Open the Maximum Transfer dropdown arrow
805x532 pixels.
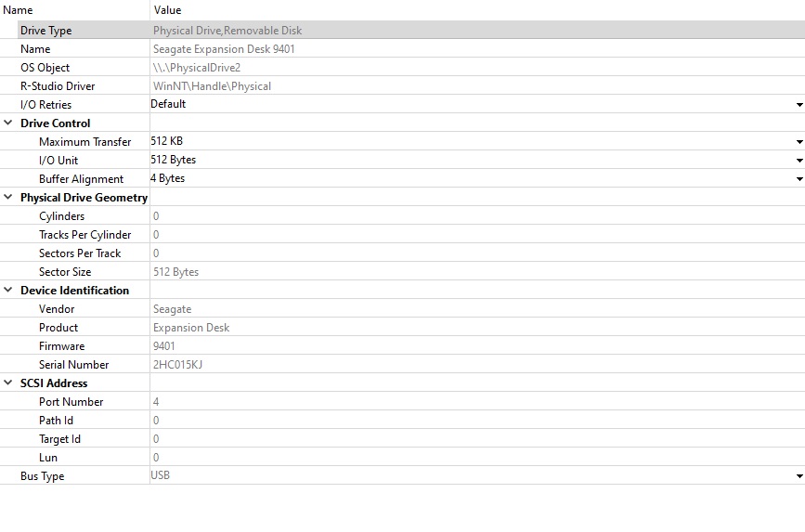[x=799, y=142]
